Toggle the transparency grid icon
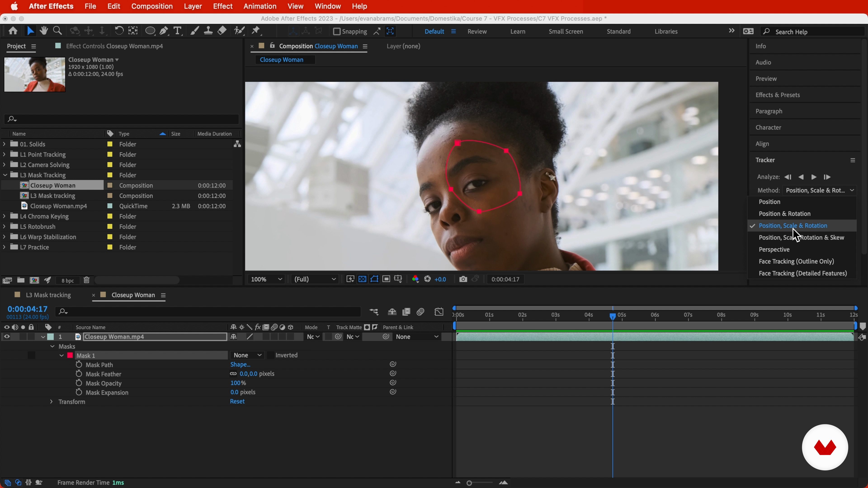 click(x=362, y=279)
